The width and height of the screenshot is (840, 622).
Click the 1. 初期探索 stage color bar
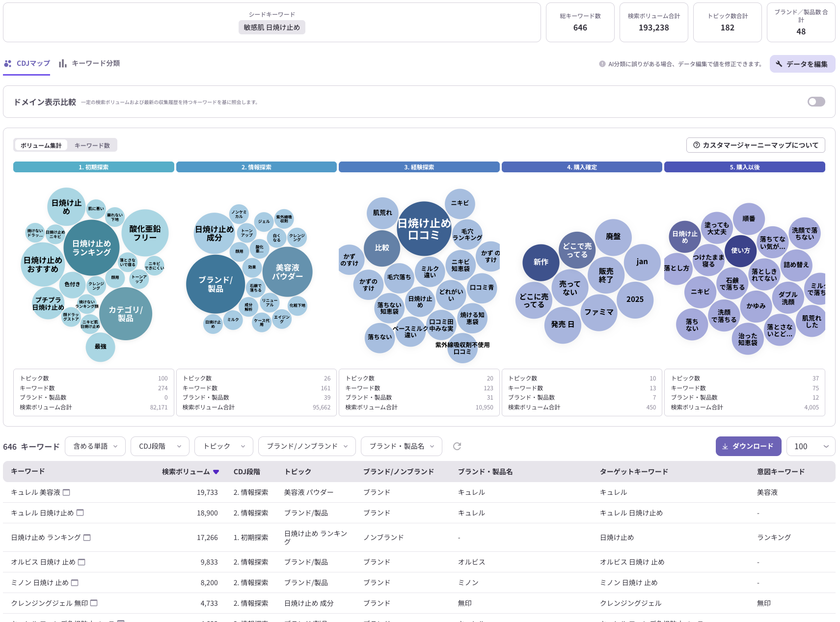[93, 167]
